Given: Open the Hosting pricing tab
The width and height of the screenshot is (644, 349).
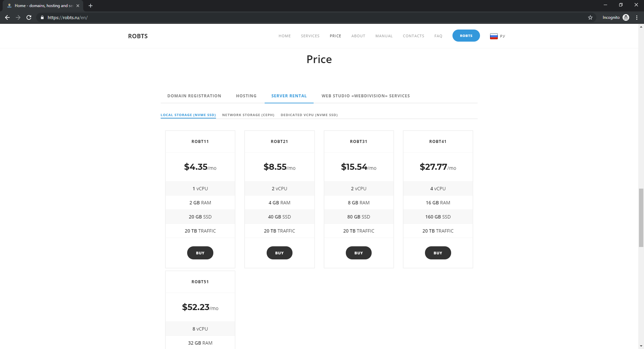Looking at the screenshot, I should click(x=246, y=96).
